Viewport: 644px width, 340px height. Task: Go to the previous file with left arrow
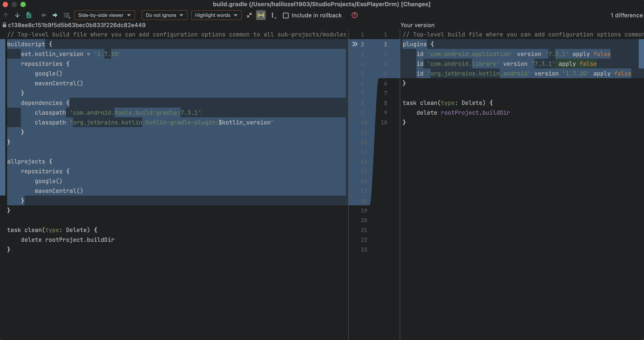point(44,15)
